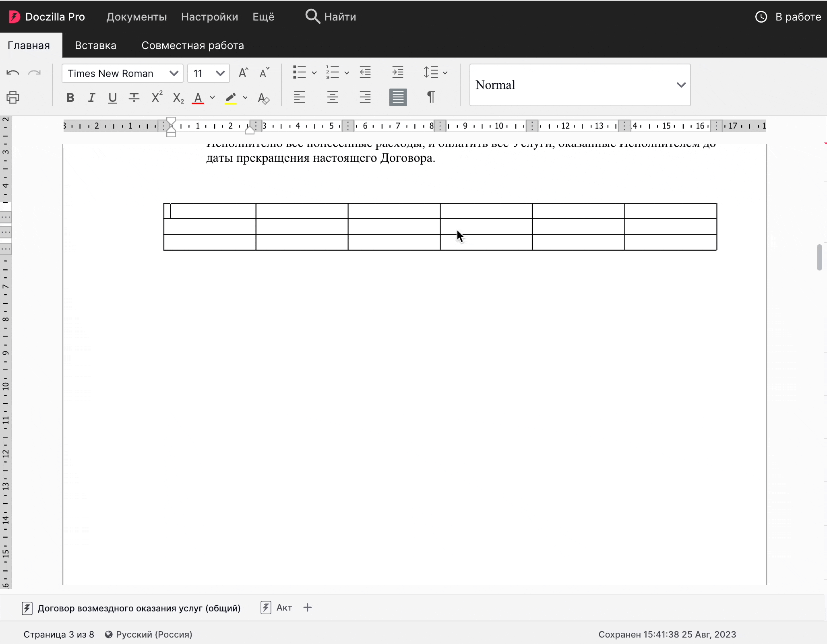Toggle strikethrough formatting
Screen dimensions: 827x644
pos(134,98)
